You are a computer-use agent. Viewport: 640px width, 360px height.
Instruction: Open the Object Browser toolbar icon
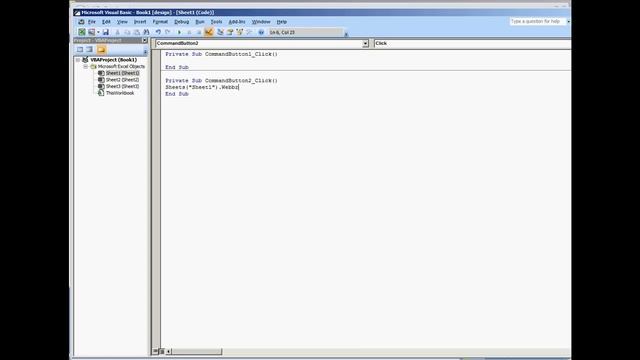tap(240, 32)
